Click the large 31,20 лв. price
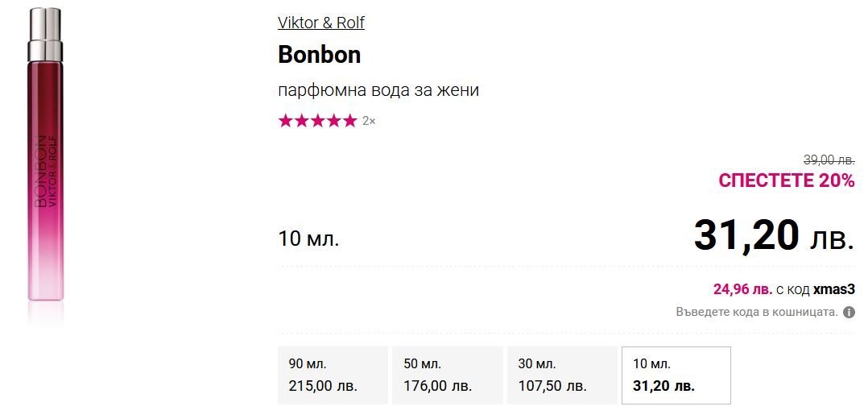The width and height of the screenshot is (868, 419). tap(773, 235)
